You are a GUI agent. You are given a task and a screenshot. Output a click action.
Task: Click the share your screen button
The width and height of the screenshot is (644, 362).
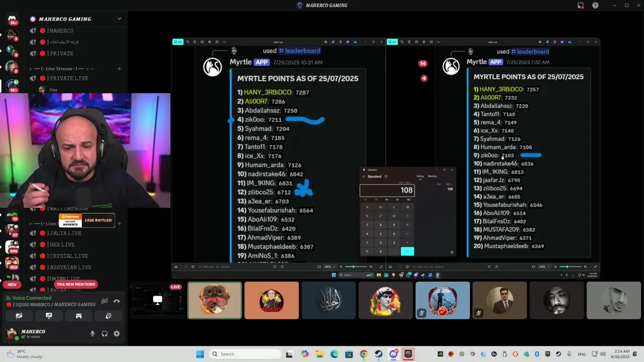click(x=49, y=316)
